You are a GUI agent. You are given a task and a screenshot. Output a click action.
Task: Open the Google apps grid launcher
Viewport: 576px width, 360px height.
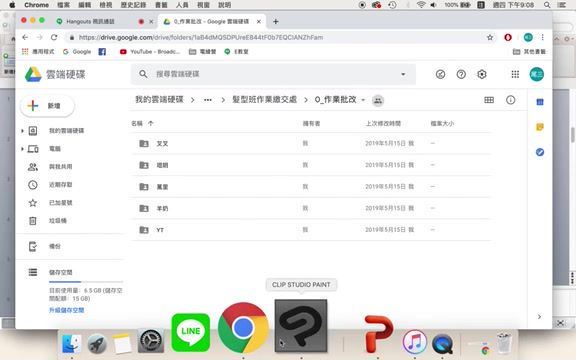pos(515,75)
